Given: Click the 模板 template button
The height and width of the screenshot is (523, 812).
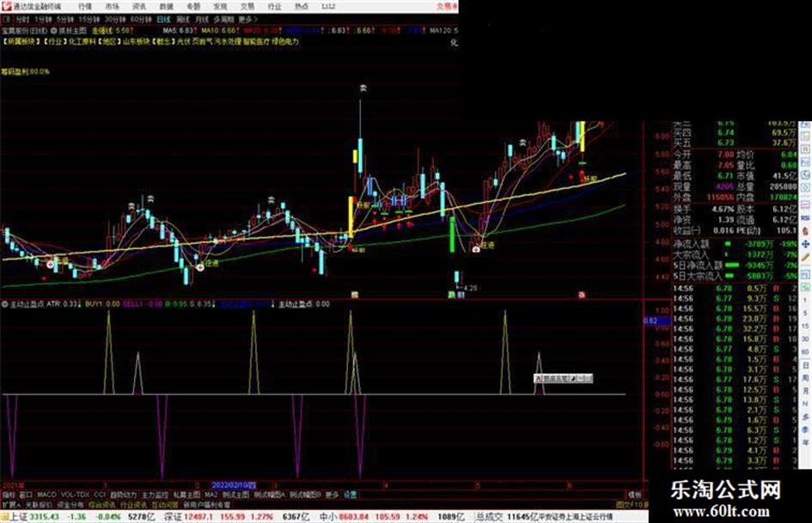Looking at the screenshot, I should (634, 495).
